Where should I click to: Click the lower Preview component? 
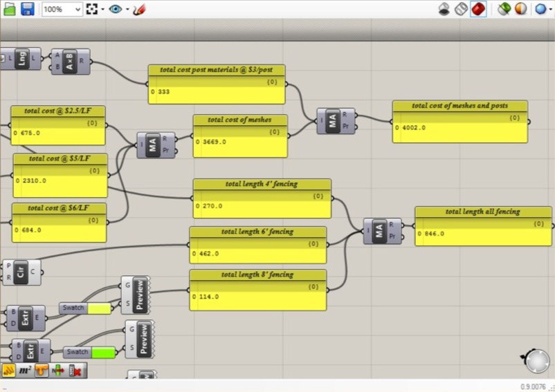144,339
